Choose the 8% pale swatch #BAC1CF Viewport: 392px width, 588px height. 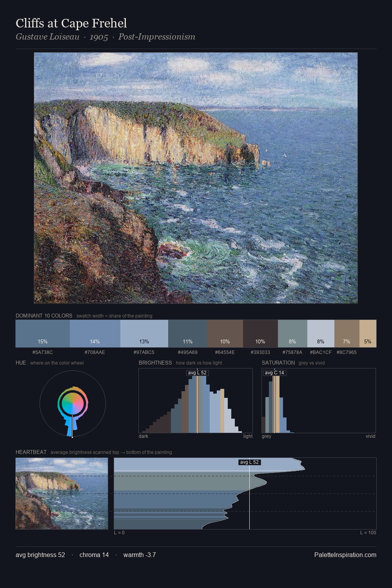coord(321,334)
